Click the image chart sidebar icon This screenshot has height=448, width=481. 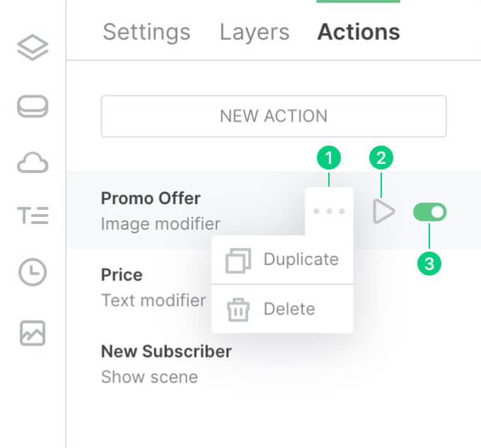tap(33, 334)
